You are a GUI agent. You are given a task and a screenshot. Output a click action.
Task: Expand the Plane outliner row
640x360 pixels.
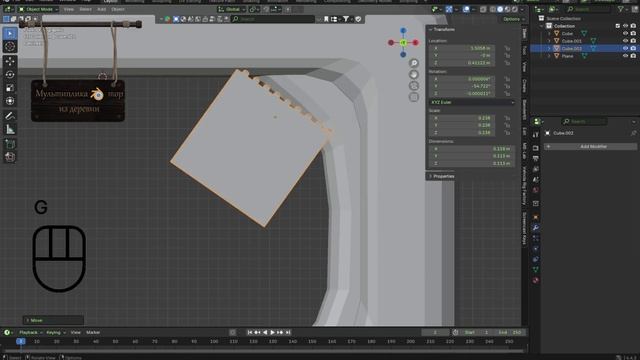549,56
